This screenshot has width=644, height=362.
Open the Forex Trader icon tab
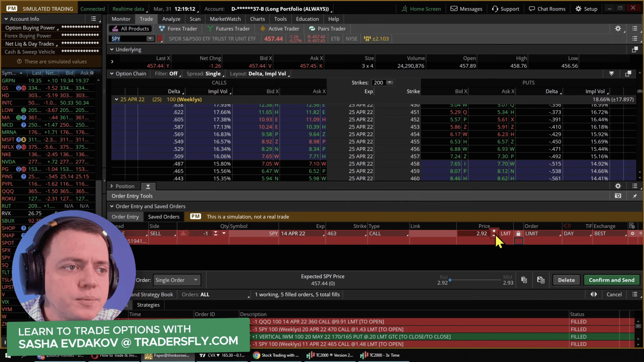[178, 29]
